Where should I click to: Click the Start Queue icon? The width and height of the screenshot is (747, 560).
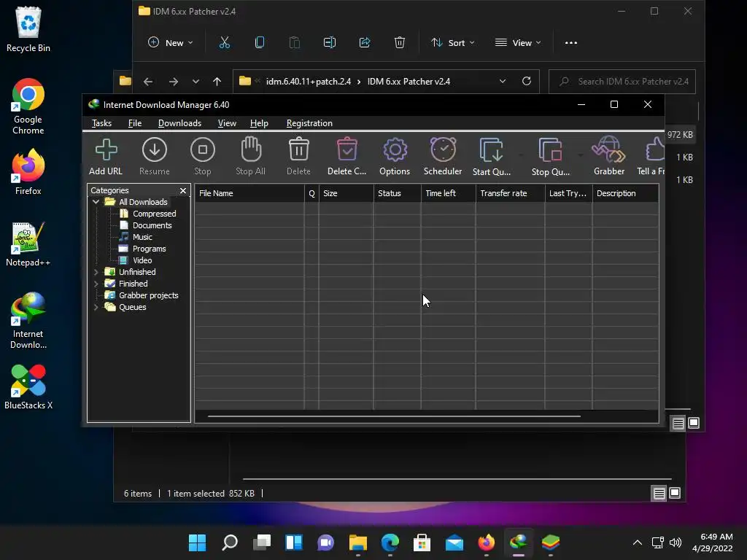point(491,150)
